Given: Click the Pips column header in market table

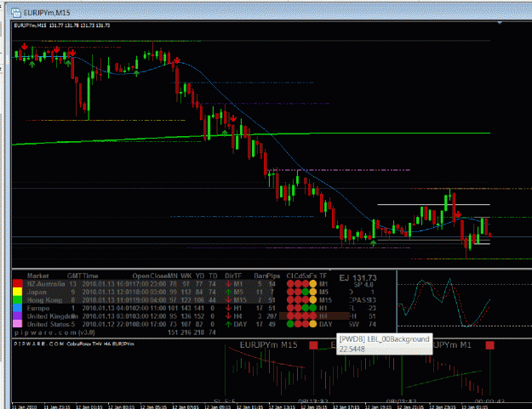Looking at the screenshot, I should 273,276.
